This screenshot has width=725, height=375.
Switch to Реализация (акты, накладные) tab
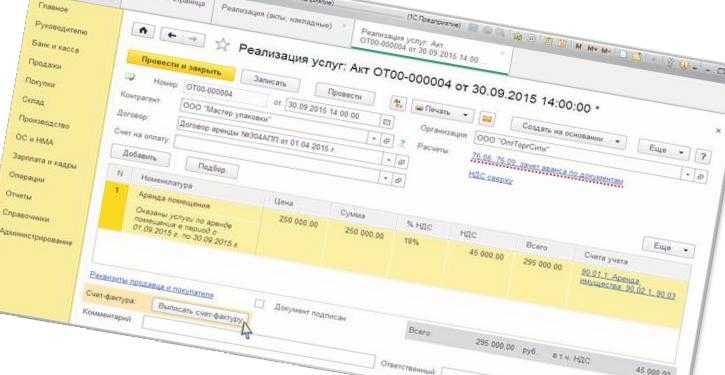click(276, 18)
